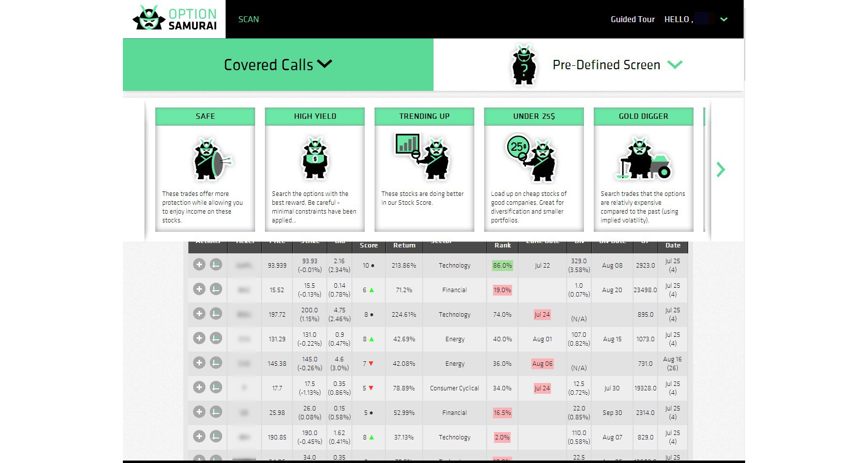Viewport: 868px width, 463px height.
Task: Open the chart icon in the 25.98 price row
Action: tap(216, 412)
